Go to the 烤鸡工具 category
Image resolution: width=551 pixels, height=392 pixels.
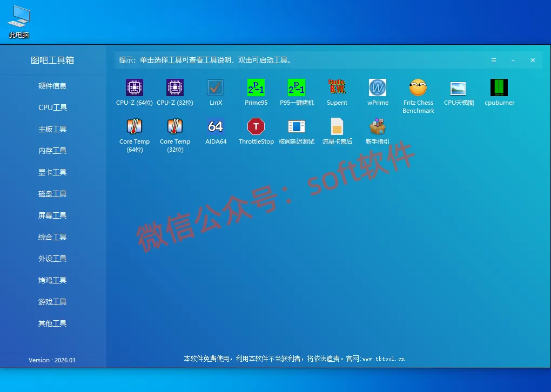click(x=52, y=280)
